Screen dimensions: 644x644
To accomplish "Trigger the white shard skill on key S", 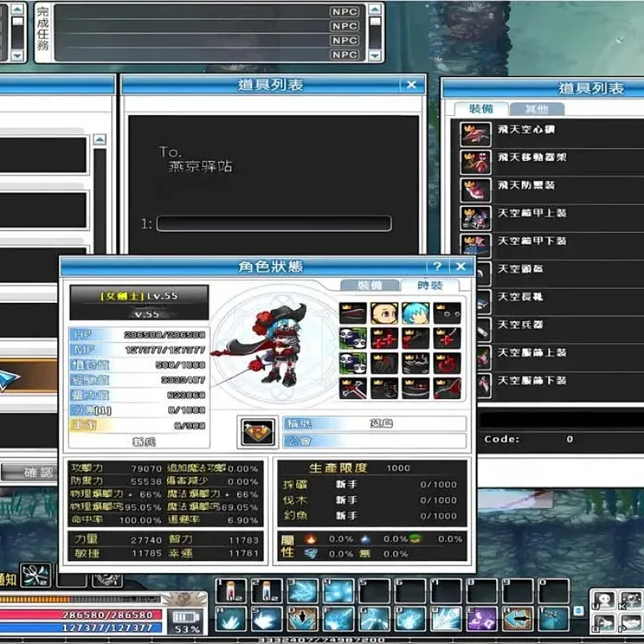I will tap(266, 618).
